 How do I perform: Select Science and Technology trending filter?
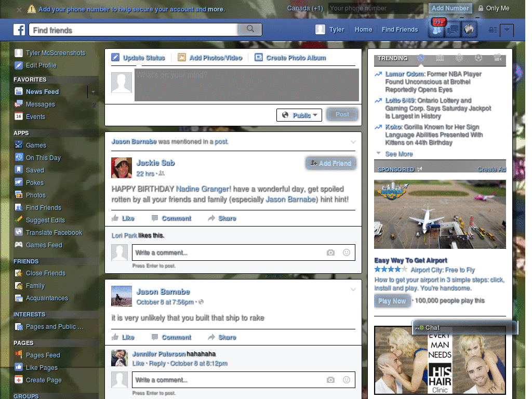(459, 58)
